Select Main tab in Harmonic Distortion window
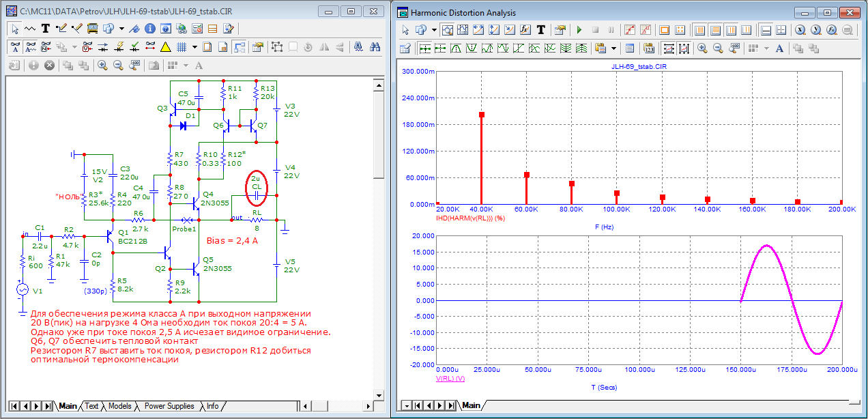868x419 pixels. point(472,406)
